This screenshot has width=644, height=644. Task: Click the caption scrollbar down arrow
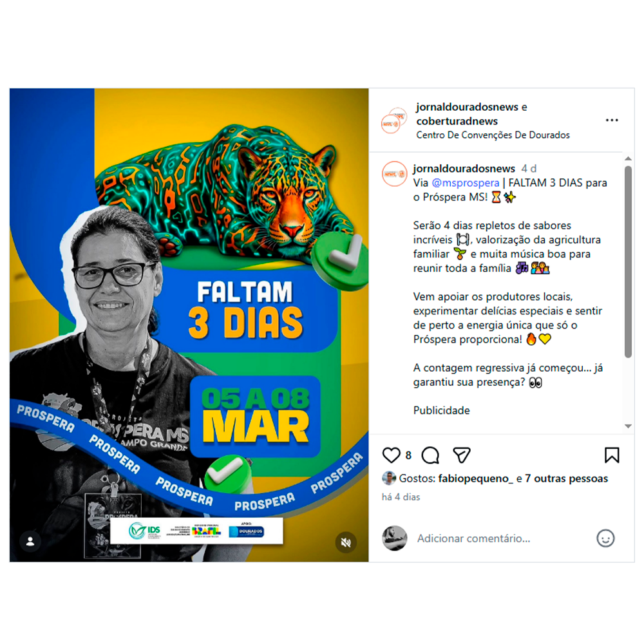628,426
